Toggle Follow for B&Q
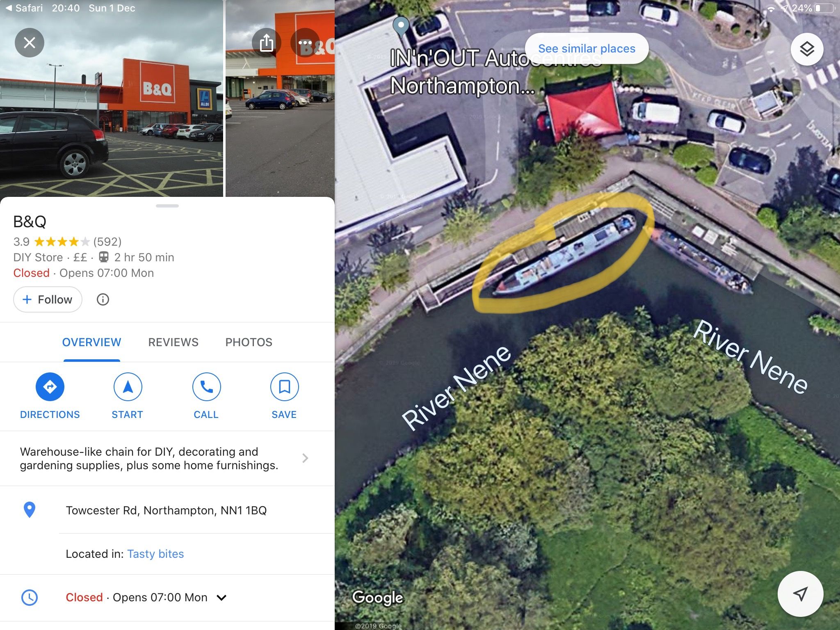 tap(48, 299)
